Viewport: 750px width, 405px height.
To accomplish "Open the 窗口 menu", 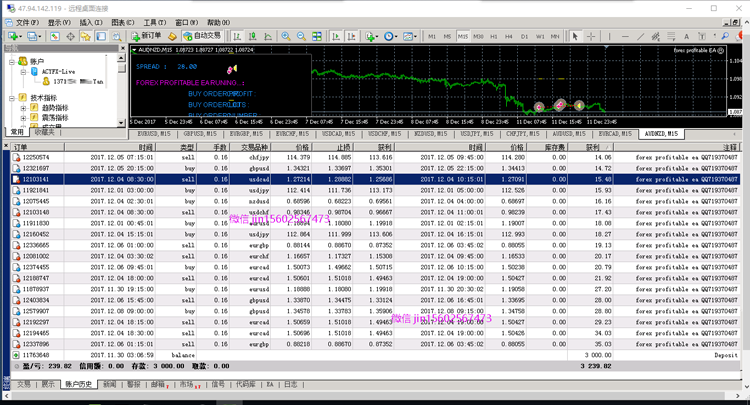I will (x=187, y=22).
